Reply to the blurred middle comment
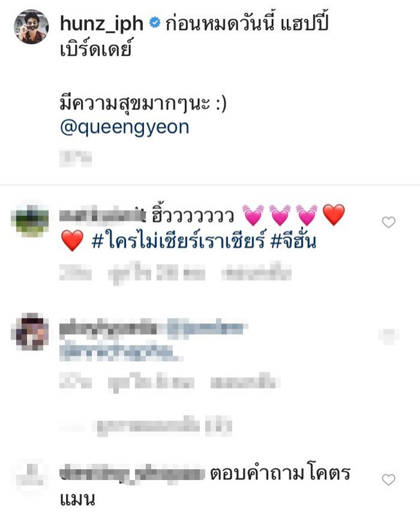 (x=245, y=382)
